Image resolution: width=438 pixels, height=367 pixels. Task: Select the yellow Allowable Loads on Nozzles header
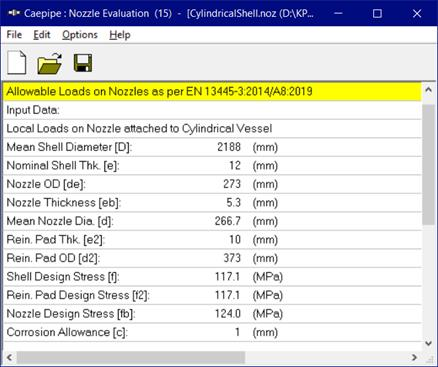[213, 91]
